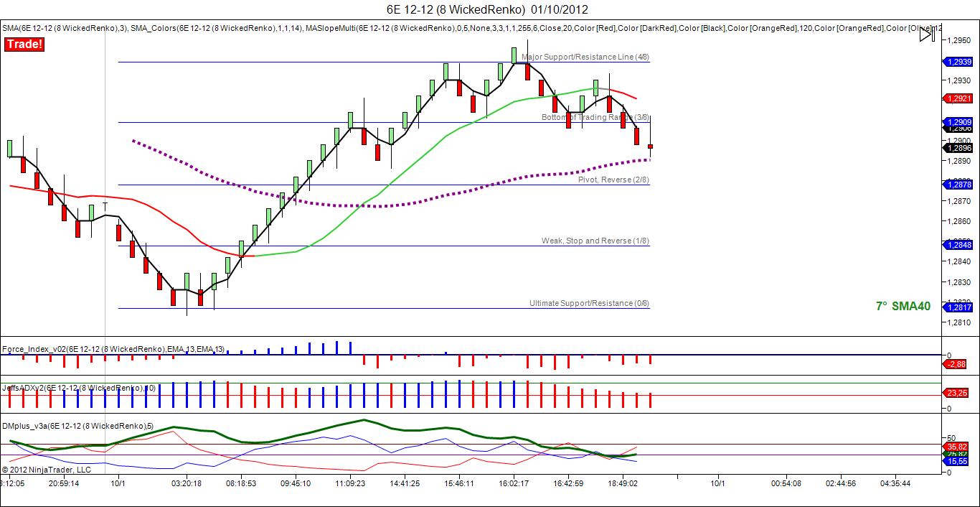Click the 1,2890 price axis tick
The image size is (980, 507).
(x=959, y=161)
